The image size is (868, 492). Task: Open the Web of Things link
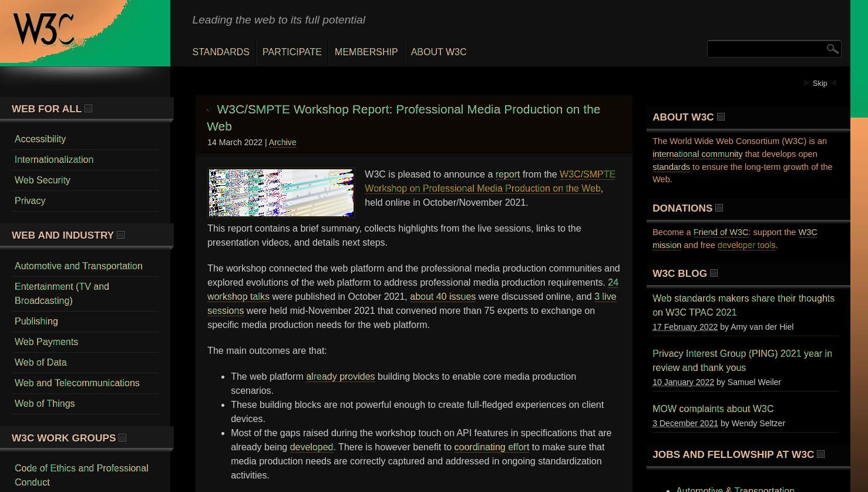[45, 404]
